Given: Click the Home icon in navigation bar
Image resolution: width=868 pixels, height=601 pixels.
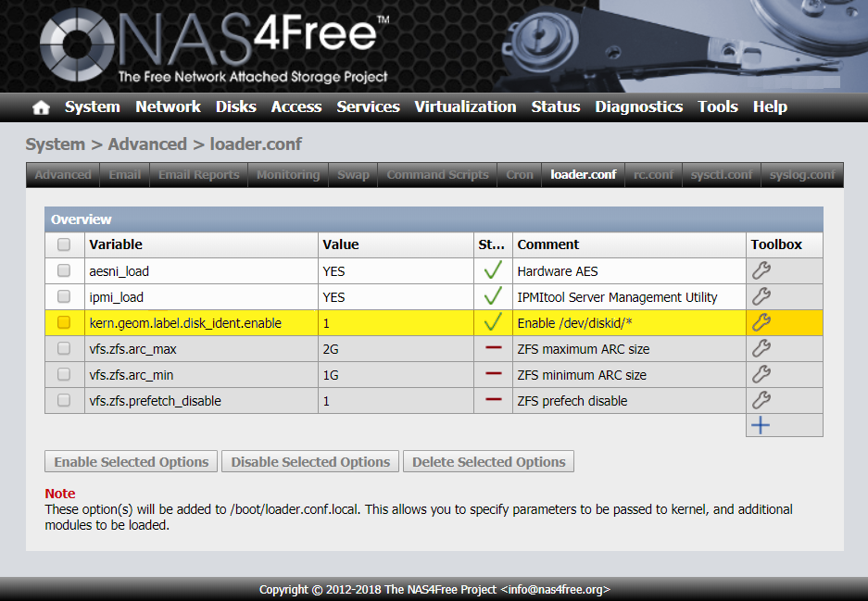Looking at the screenshot, I should 41,107.
